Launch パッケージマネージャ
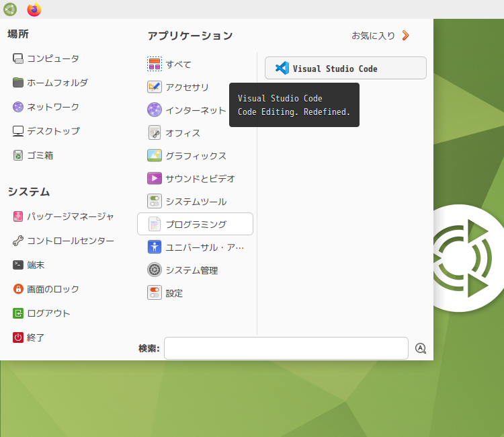The height and width of the screenshot is (437, 504). (x=64, y=216)
